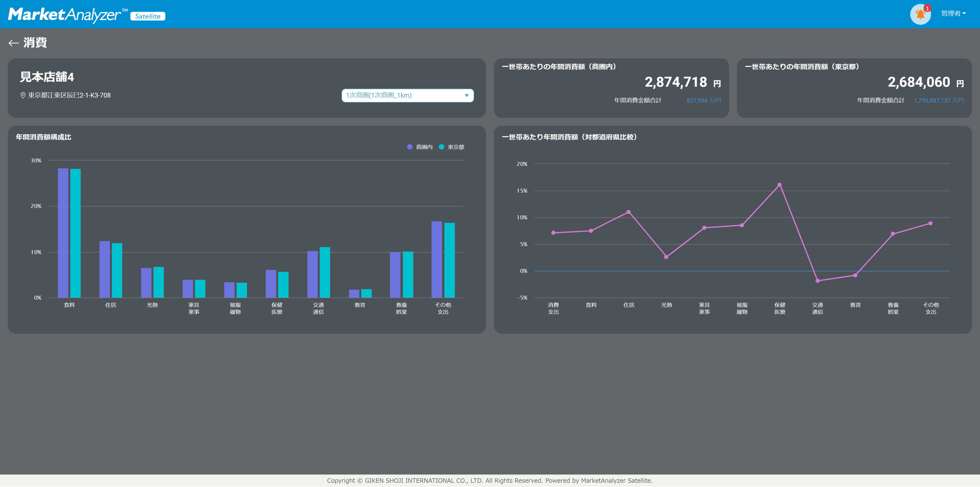Click the teal その他支出 bar

point(449,260)
